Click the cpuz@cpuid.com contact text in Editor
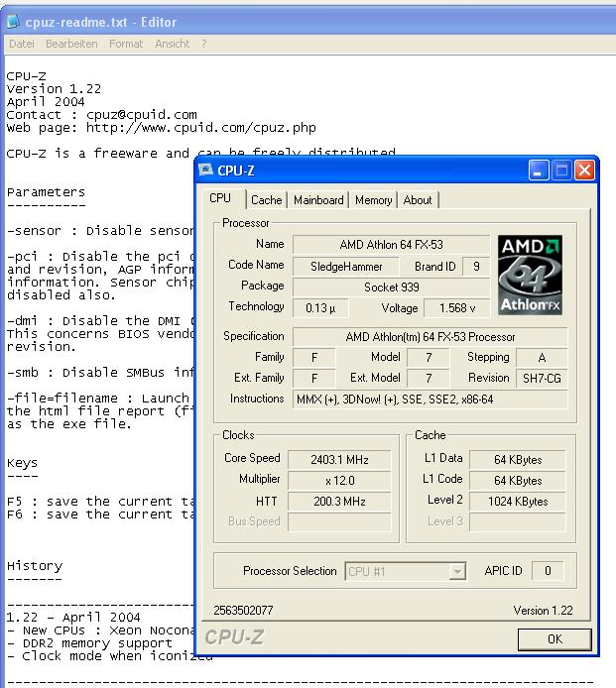Viewport: 616px width, 688px height. 142,115
